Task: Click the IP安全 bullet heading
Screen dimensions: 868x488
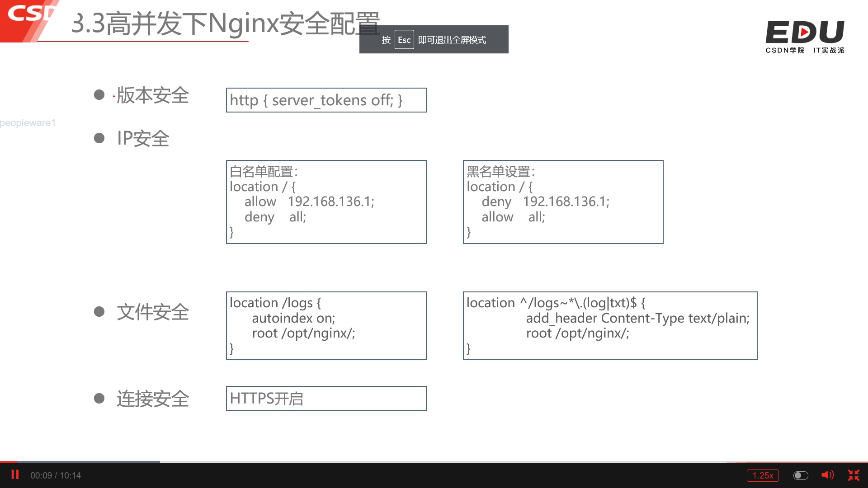Action: click(x=143, y=138)
